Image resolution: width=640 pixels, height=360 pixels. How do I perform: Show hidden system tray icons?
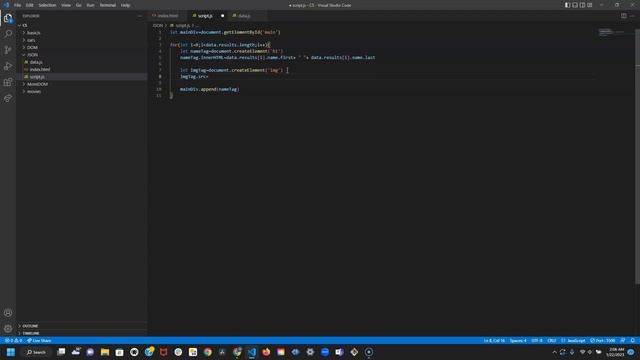point(554,352)
